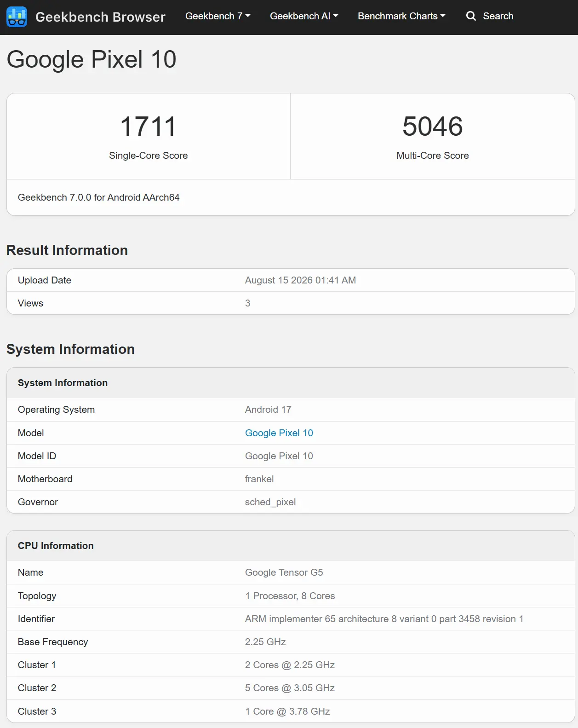
Task: Expand the Geekbench 7 dropdown menu
Action: (218, 16)
